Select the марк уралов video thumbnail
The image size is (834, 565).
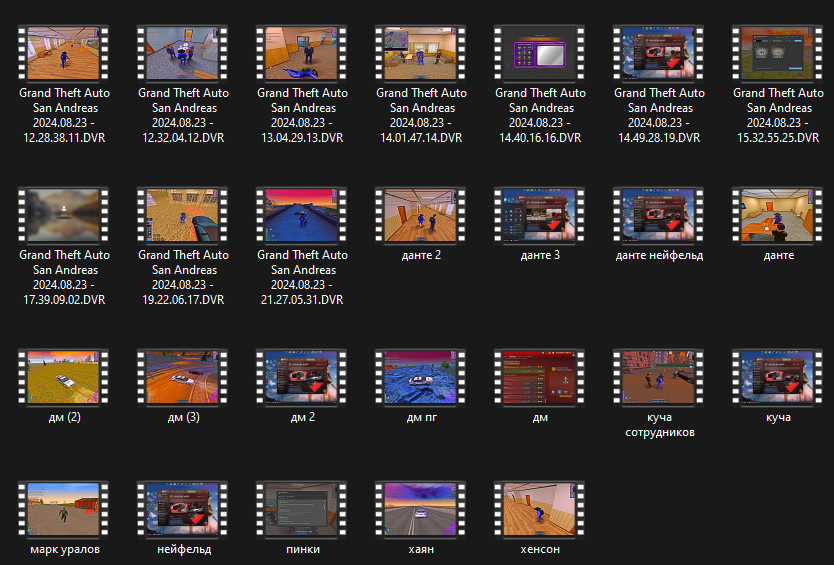[x=63, y=510]
